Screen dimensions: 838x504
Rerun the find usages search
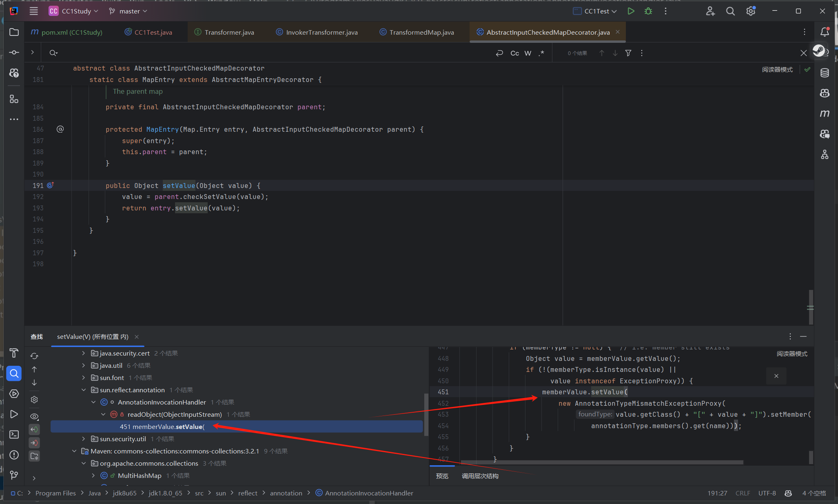pyautogui.click(x=34, y=356)
